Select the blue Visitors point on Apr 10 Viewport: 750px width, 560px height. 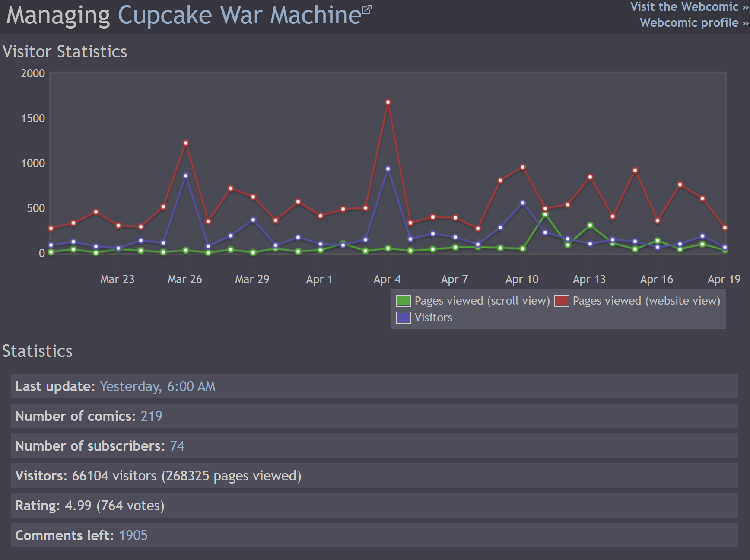(x=523, y=203)
